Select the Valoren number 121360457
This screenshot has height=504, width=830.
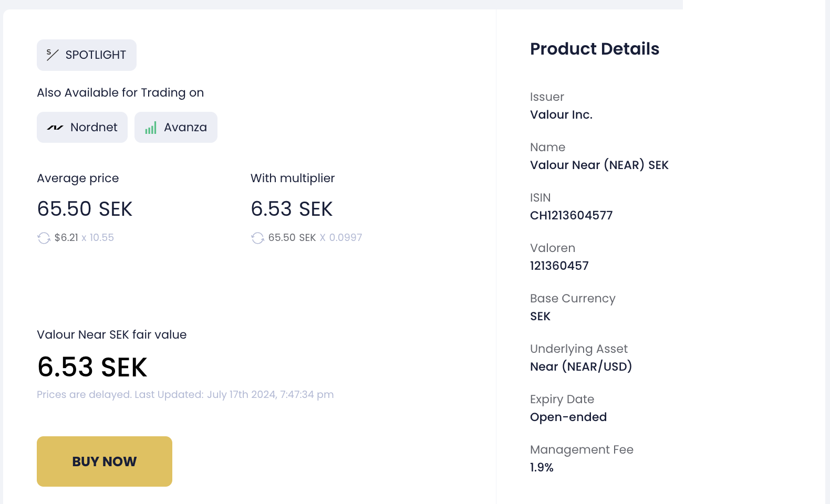pos(559,266)
